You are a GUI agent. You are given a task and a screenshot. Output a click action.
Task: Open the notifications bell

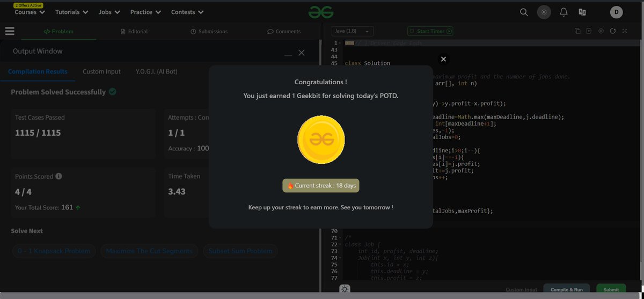pos(563,12)
